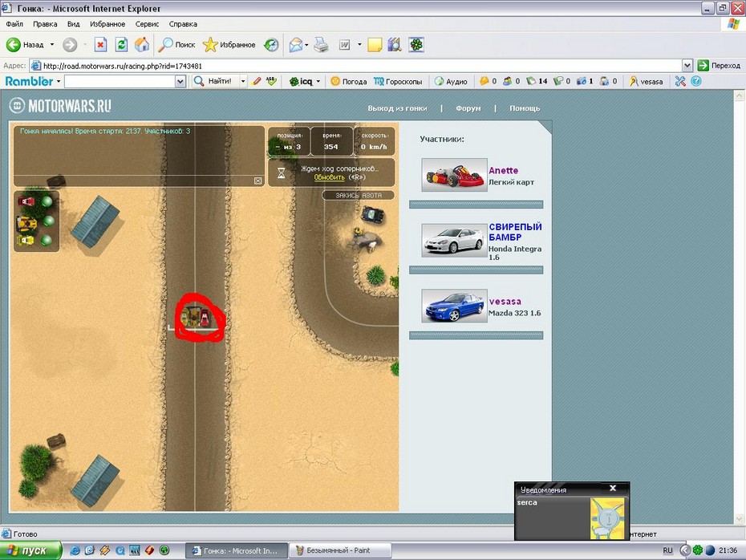The width and height of the screenshot is (746, 560).
Task: Open the address bar URL dropdown
Action: pyautogui.click(x=687, y=66)
